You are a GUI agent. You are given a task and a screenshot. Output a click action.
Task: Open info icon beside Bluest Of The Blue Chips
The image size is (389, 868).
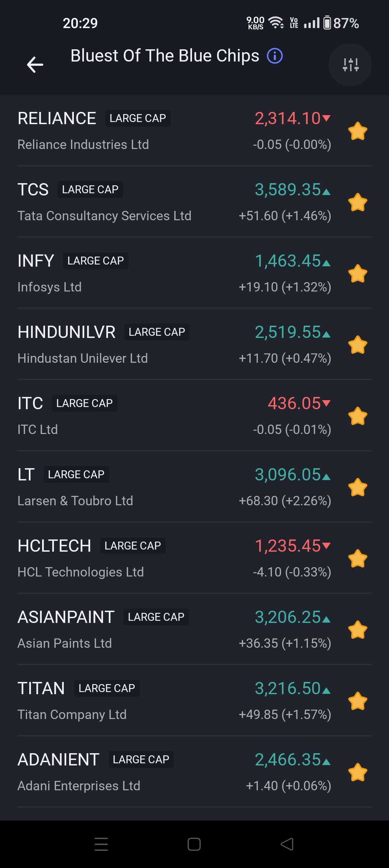[275, 56]
